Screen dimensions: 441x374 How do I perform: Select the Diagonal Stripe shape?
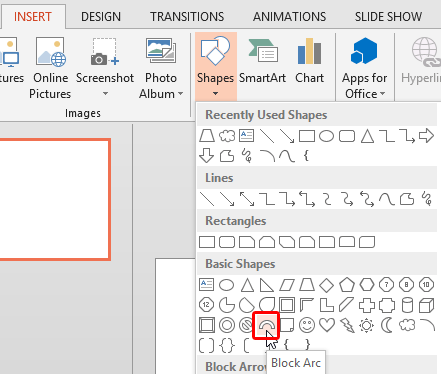(347, 305)
